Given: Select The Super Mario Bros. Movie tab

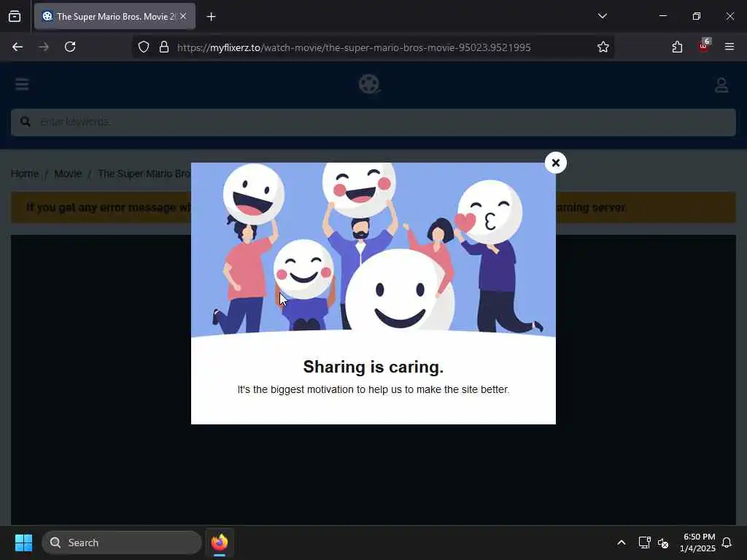Looking at the screenshot, I should pyautogui.click(x=115, y=17).
